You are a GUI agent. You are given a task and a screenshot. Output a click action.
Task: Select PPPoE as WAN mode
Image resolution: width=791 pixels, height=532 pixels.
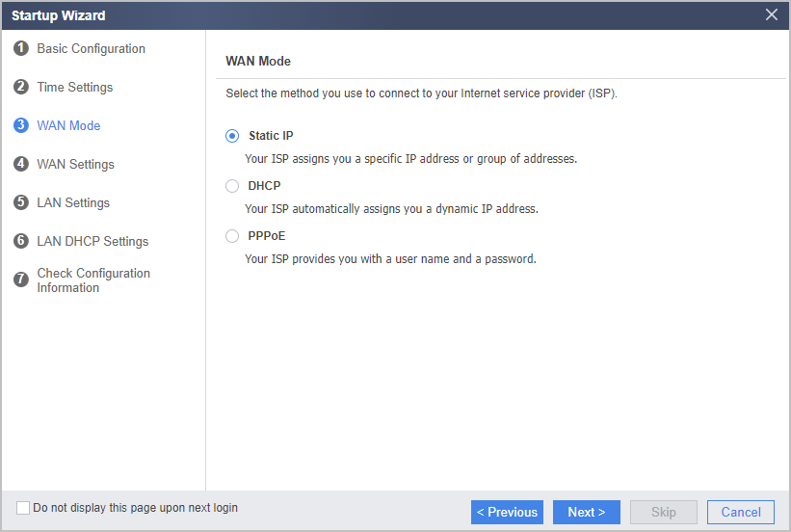(232, 236)
